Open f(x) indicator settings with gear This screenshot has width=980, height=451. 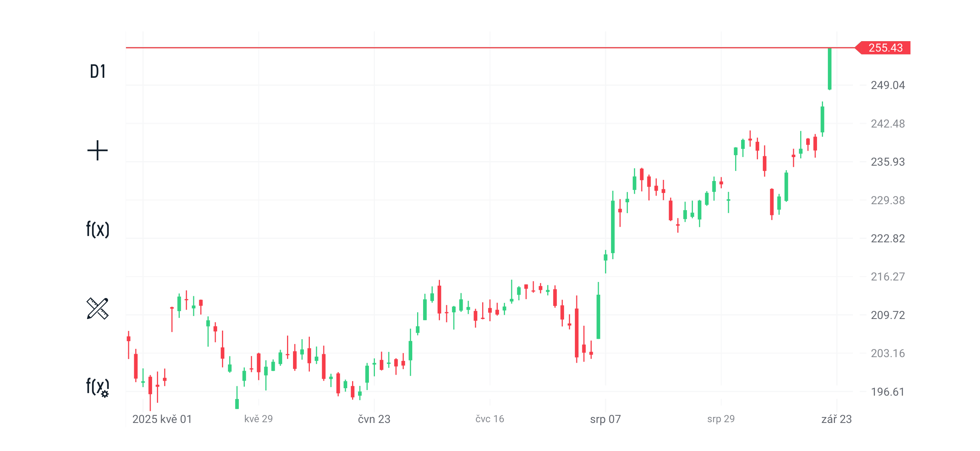coord(98,387)
